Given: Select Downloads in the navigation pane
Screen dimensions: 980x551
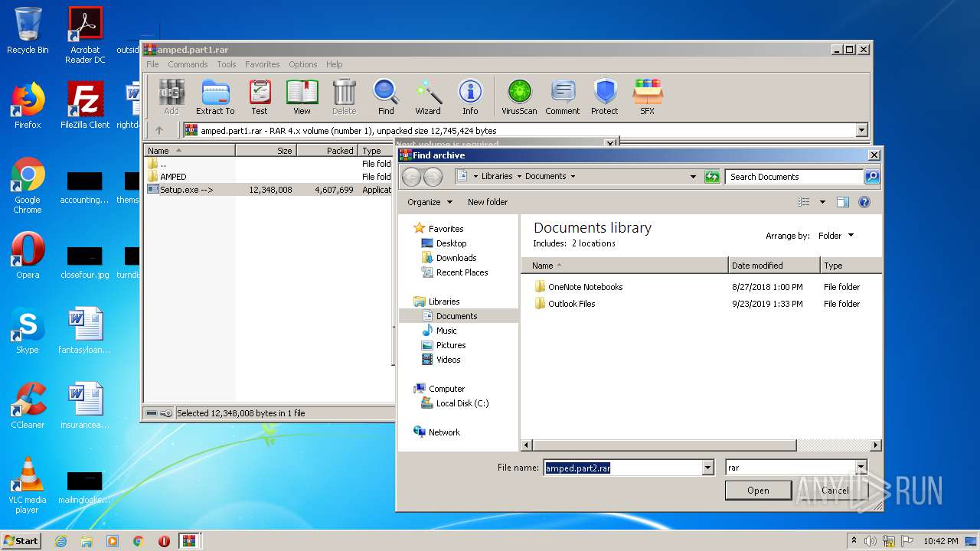Looking at the screenshot, I should tap(456, 258).
